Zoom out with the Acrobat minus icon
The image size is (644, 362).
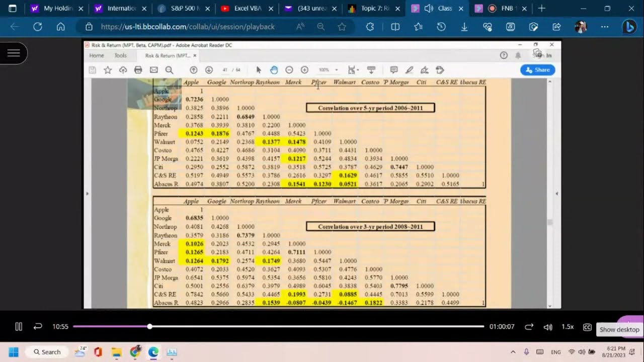[289, 70]
